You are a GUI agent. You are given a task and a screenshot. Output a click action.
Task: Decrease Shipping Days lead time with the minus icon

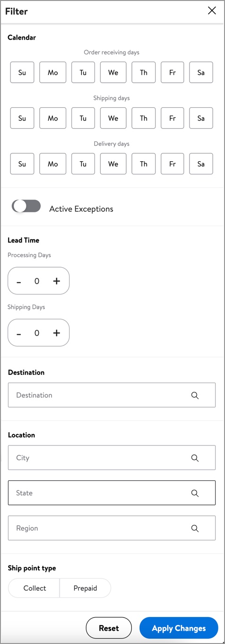coord(19,334)
